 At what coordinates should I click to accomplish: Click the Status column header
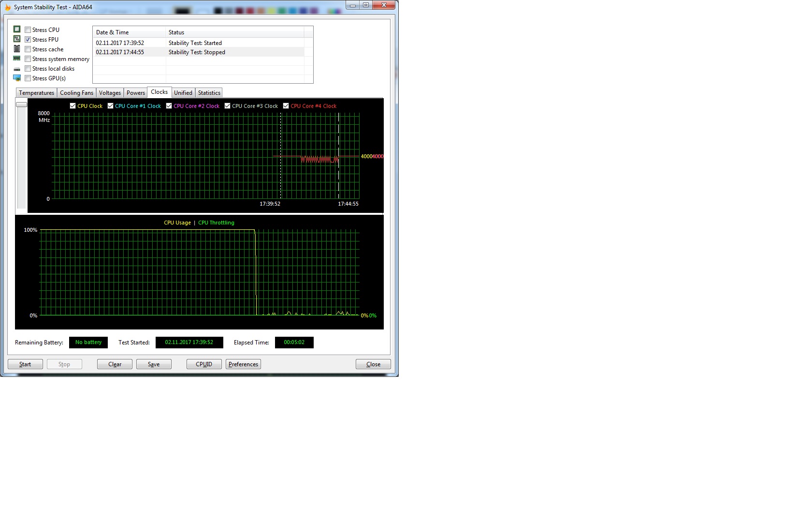(x=235, y=32)
